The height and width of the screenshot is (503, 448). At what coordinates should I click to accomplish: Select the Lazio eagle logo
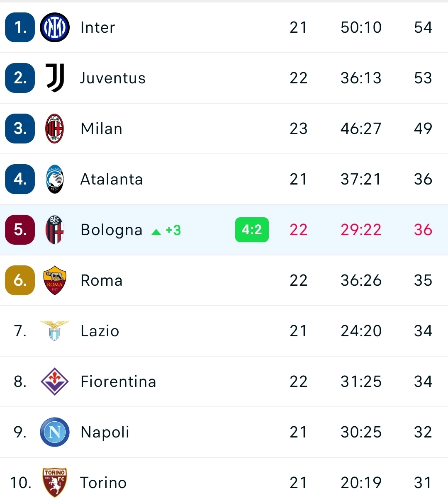pos(55,330)
